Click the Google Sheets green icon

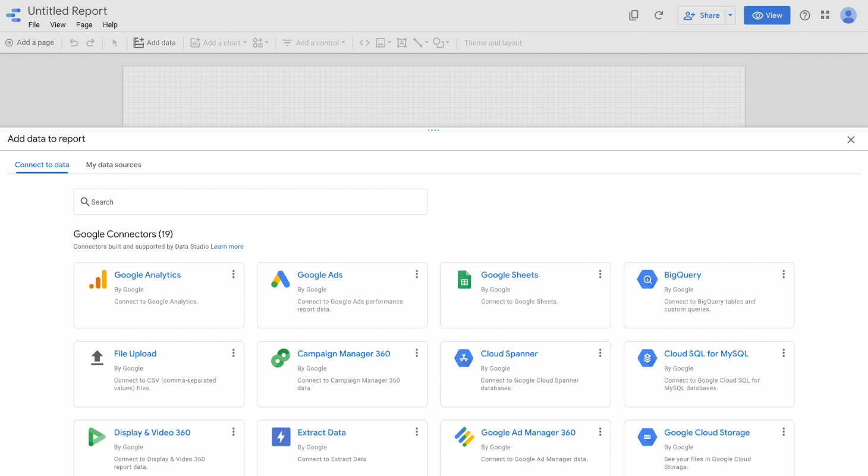(x=464, y=280)
